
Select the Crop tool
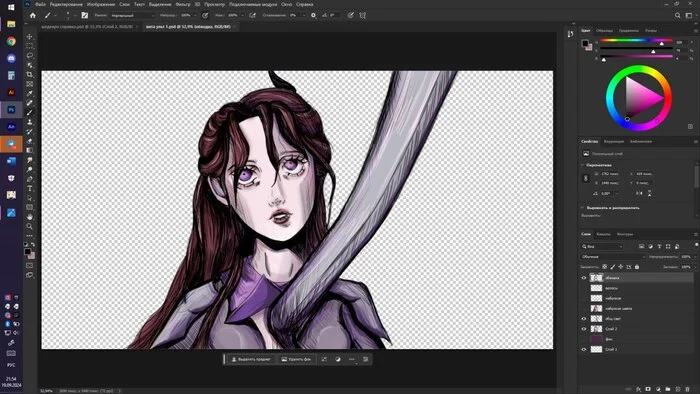(x=29, y=75)
